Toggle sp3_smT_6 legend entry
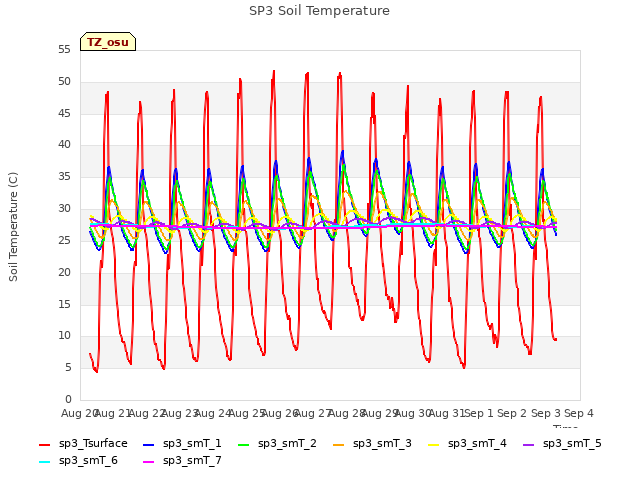This screenshot has width=640, height=480. point(78,461)
